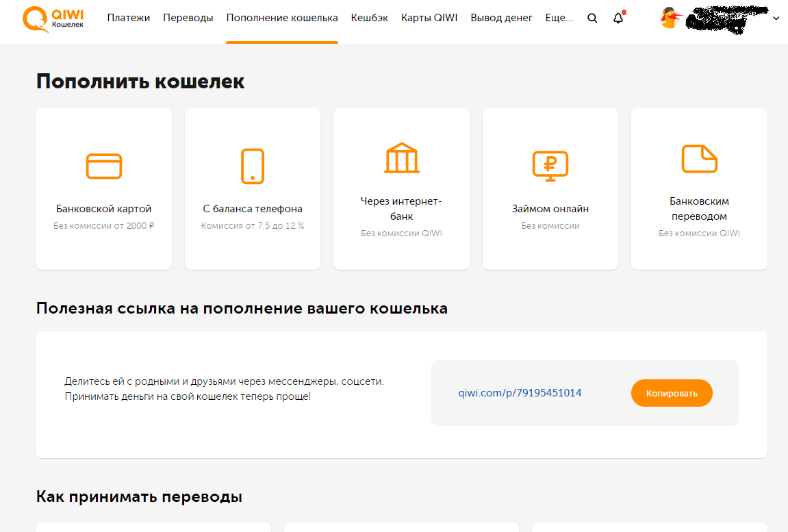Choose Через интернет-банк option
The width and height of the screenshot is (788, 532).
[402, 189]
